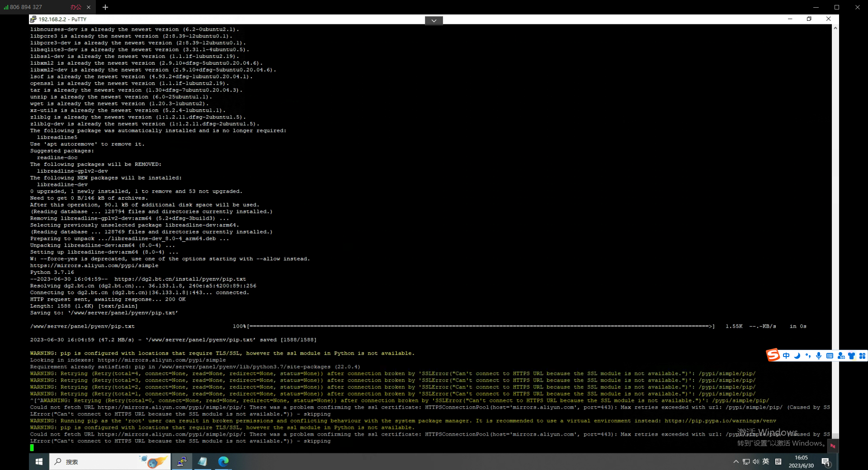Show hidden system tray icons
Viewport: 868px width, 470px height.
(736, 461)
